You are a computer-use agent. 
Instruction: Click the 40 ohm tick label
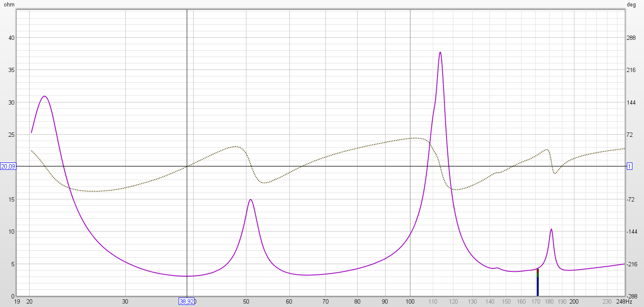coord(12,38)
